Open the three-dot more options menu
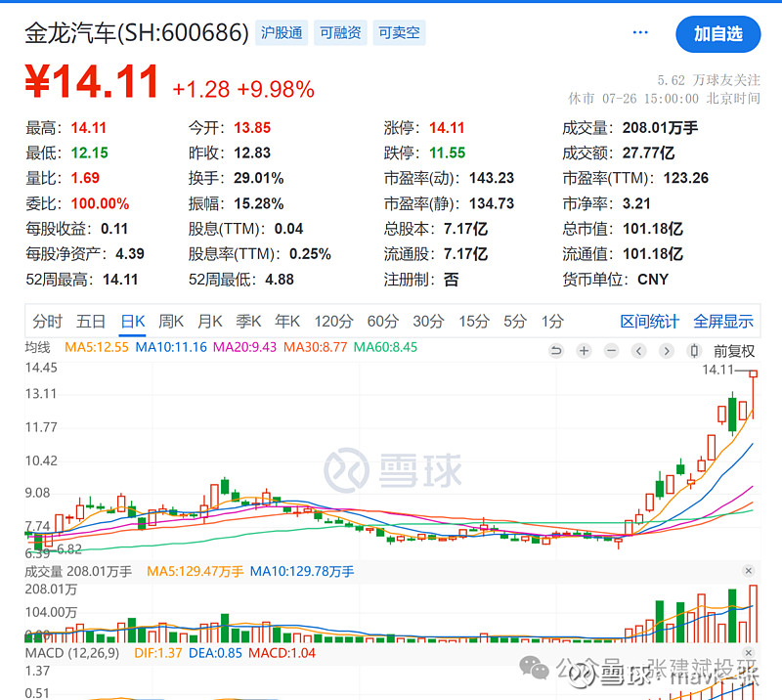Screen dimensions: 782x700 (x=640, y=33)
